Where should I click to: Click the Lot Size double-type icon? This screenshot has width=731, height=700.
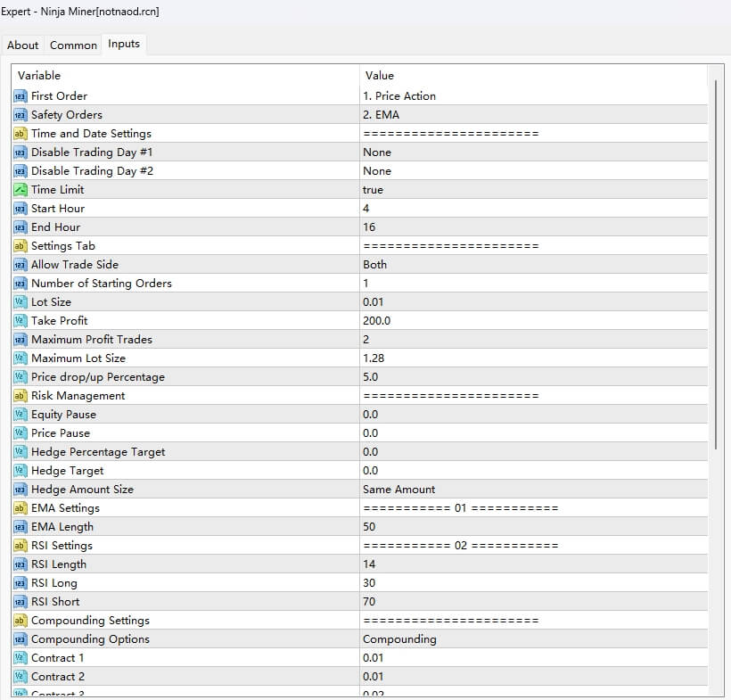20,302
